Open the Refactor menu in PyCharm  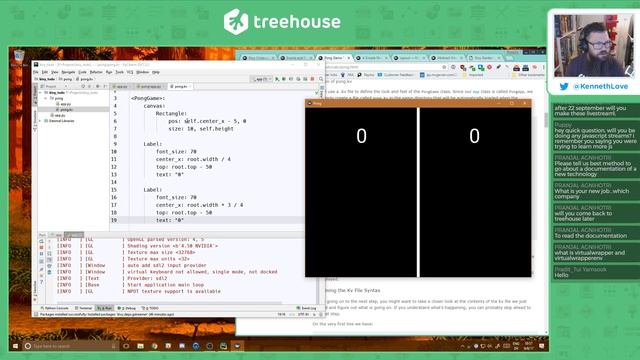coord(96,72)
